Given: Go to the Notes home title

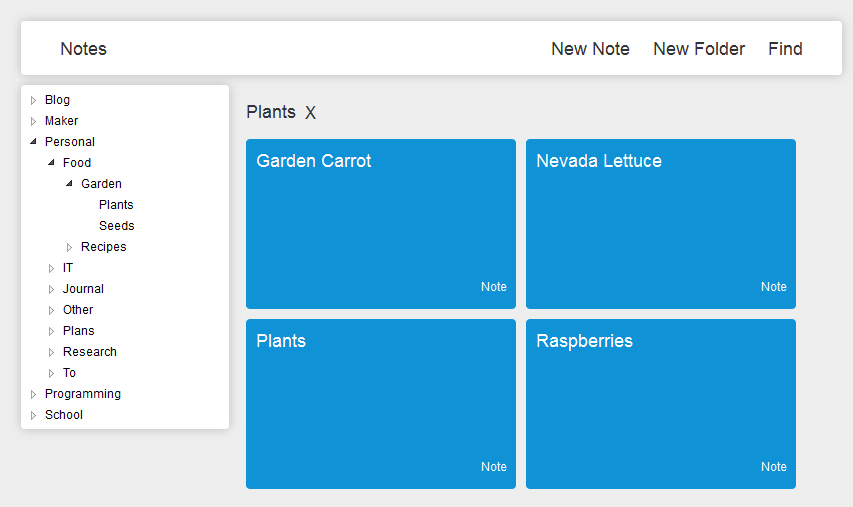Looking at the screenshot, I should [83, 49].
